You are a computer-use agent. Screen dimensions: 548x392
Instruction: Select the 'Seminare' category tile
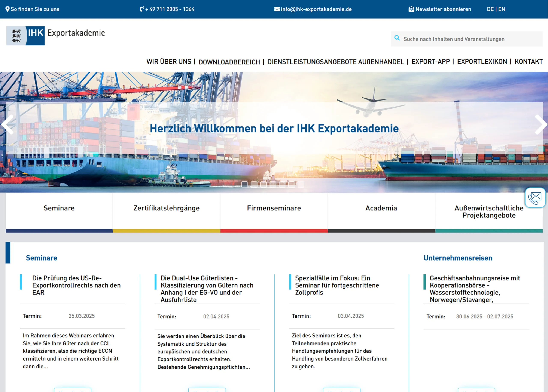[59, 213]
